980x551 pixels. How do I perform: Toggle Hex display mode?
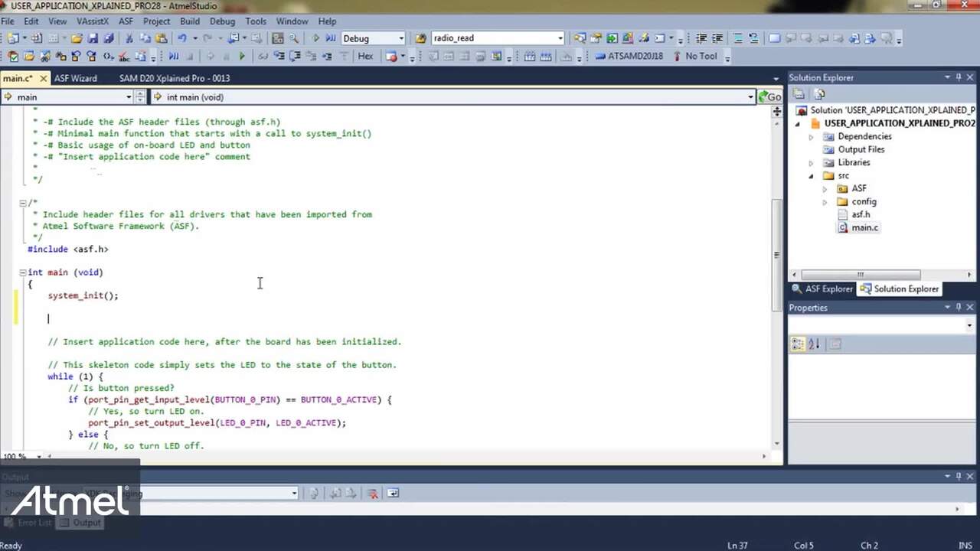[x=365, y=56]
